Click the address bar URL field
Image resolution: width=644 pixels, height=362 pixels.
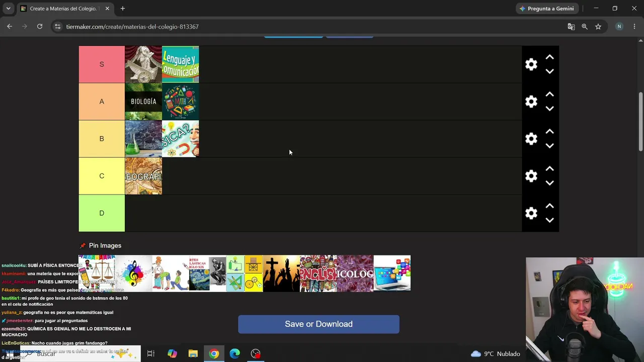312,27
